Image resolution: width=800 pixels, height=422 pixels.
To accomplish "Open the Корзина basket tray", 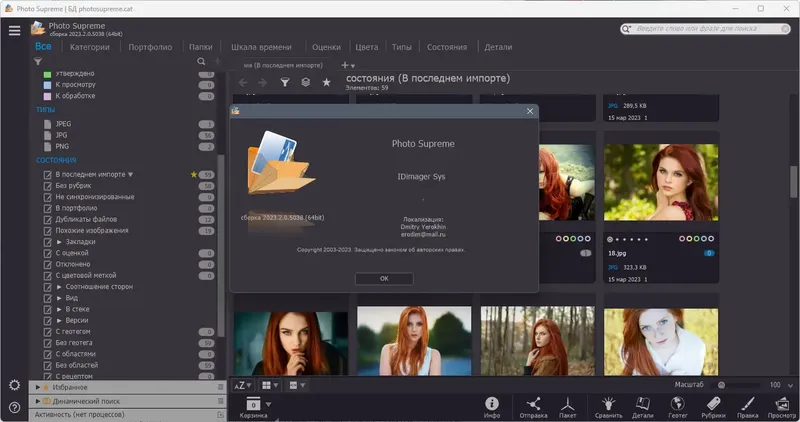I will click(x=254, y=407).
